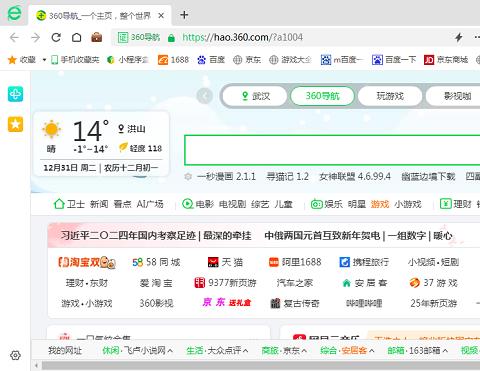Open 卫士 category with house icon
The width and height of the screenshot is (480, 371).
[69, 204]
